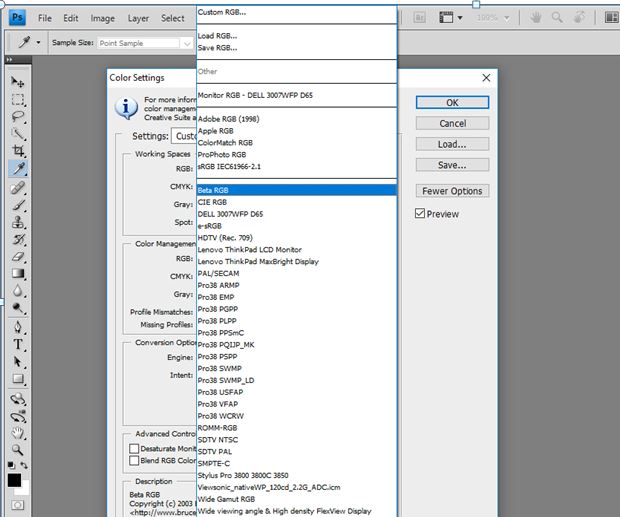
Task: Select the Rectangle shape tool
Action: [17, 379]
